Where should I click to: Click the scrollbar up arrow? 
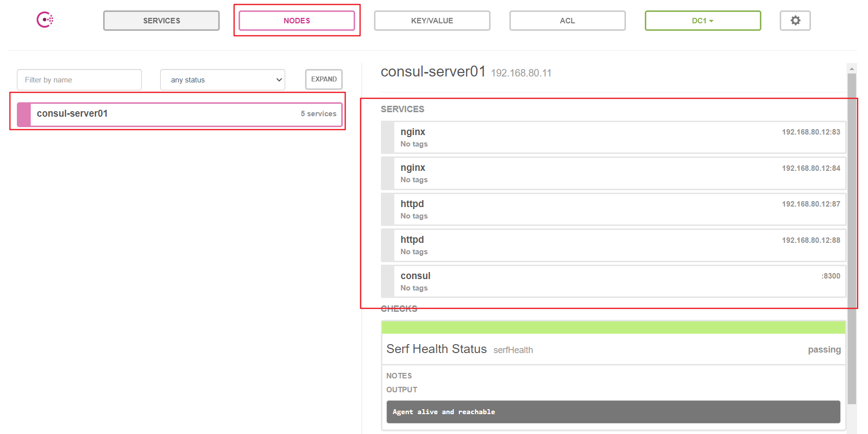click(852, 69)
